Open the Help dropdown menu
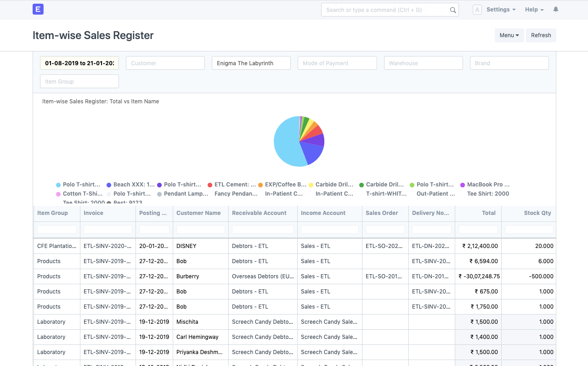The width and height of the screenshot is (588, 366). (534, 10)
